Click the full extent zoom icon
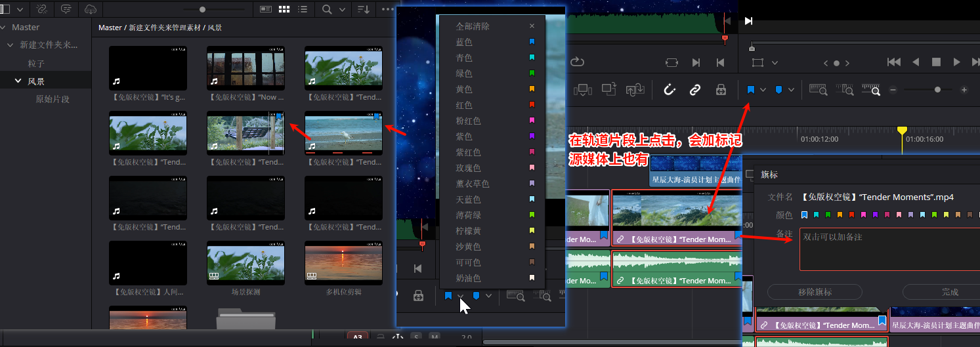The width and height of the screenshot is (980, 347). [x=818, y=90]
